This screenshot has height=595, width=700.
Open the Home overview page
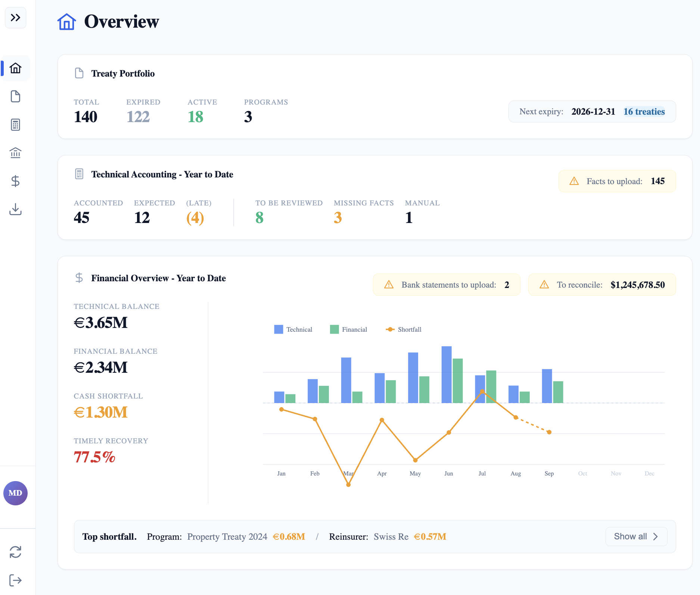click(x=15, y=68)
